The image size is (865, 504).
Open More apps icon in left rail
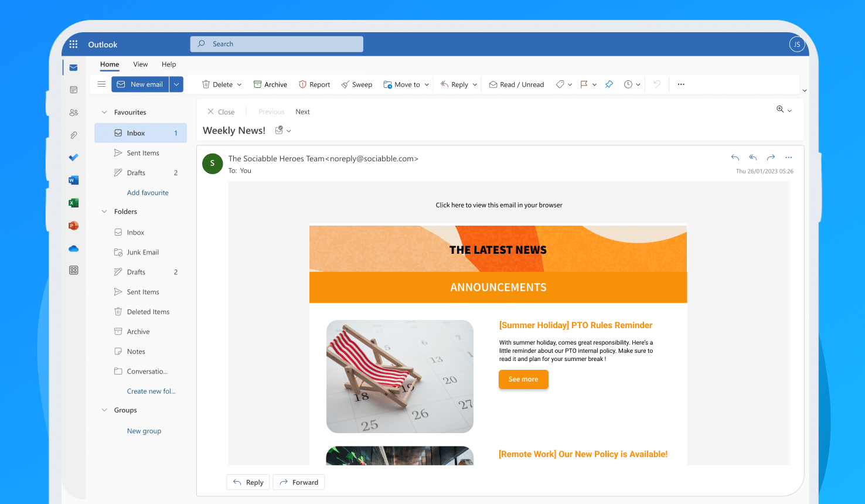click(73, 270)
